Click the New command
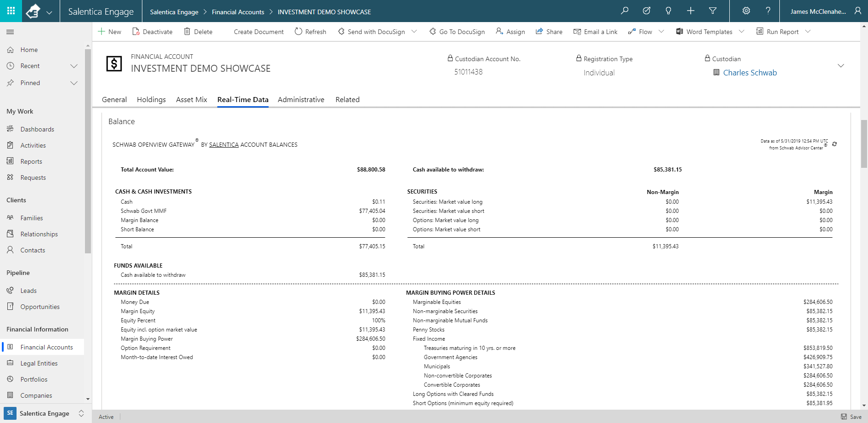The width and height of the screenshot is (868, 423). tap(110, 32)
